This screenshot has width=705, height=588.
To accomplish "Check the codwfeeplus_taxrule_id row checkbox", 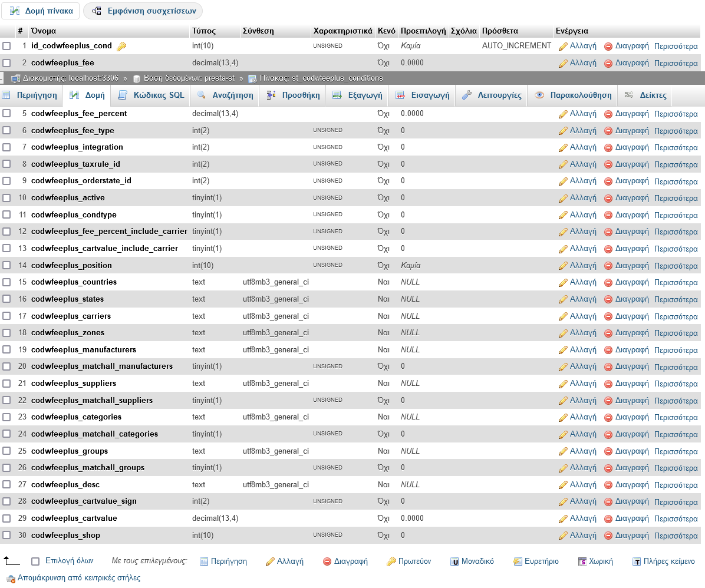I will [6, 164].
